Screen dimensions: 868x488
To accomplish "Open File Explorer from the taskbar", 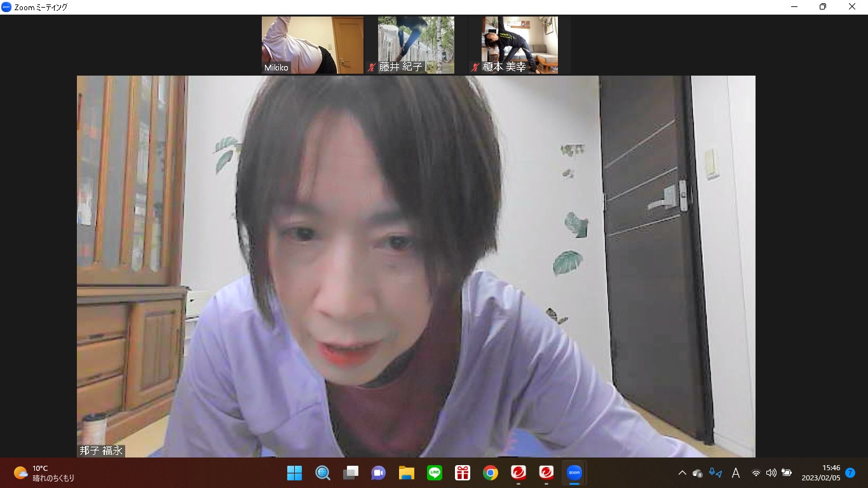I will coord(407,473).
